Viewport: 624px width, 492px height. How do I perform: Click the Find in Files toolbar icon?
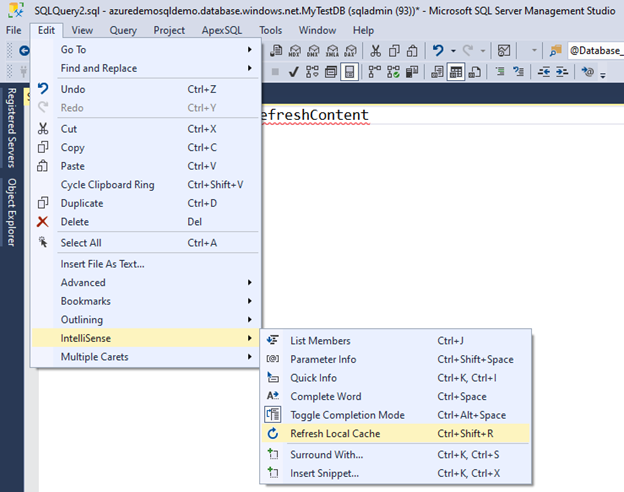tap(556, 51)
